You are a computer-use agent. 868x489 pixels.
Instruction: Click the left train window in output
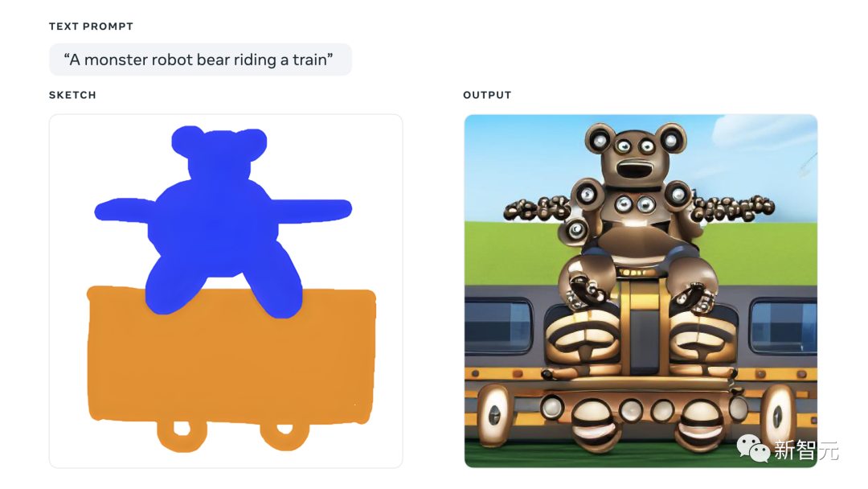(498, 326)
